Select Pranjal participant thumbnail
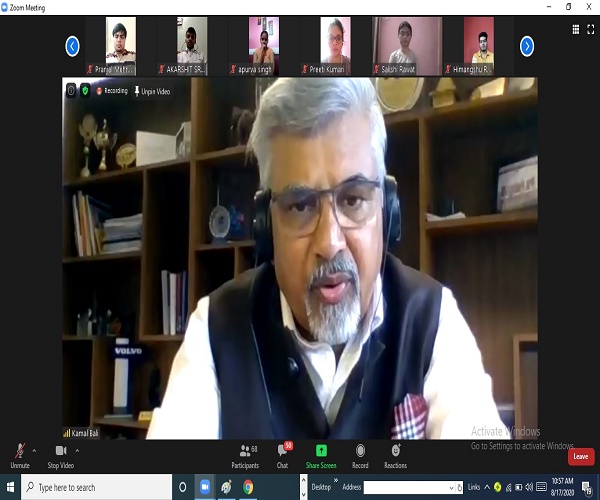Screen dimensions: 600x500 tap(121, 46)
